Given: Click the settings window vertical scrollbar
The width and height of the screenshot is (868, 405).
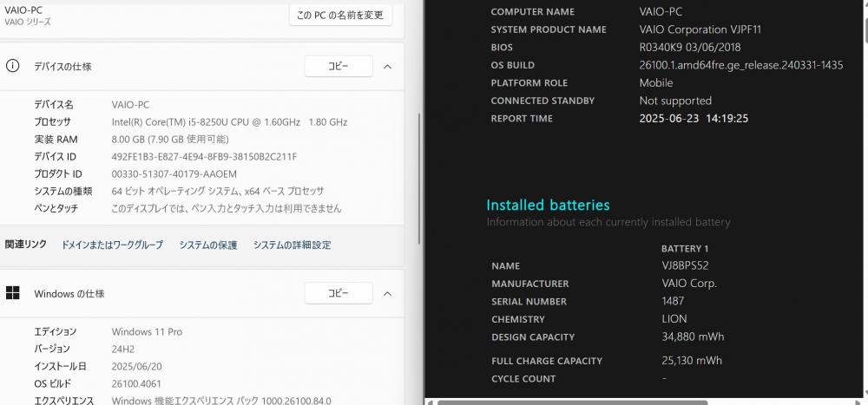Looking at the screenshot, I should 419,179.
